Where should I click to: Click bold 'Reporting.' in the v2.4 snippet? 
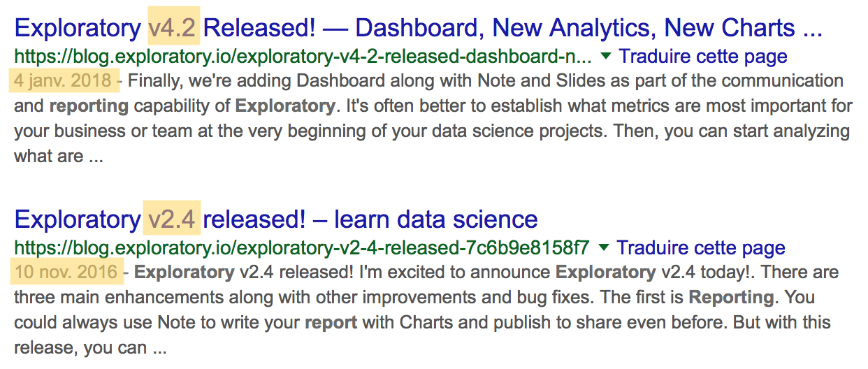coord(731,298)
